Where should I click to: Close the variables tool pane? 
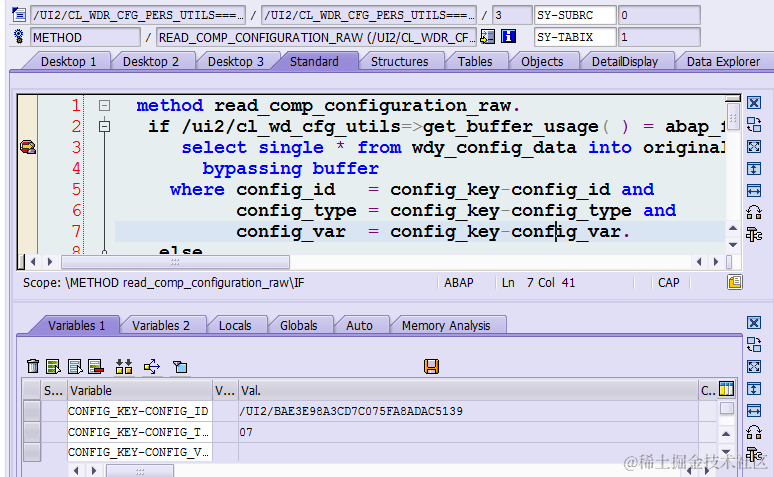click(754, 323)
